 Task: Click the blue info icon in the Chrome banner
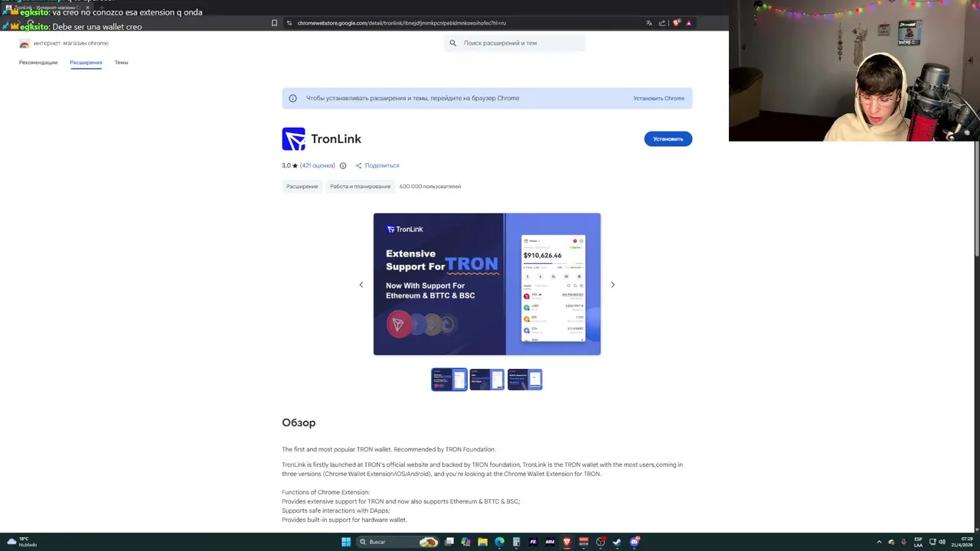(292, 98)
